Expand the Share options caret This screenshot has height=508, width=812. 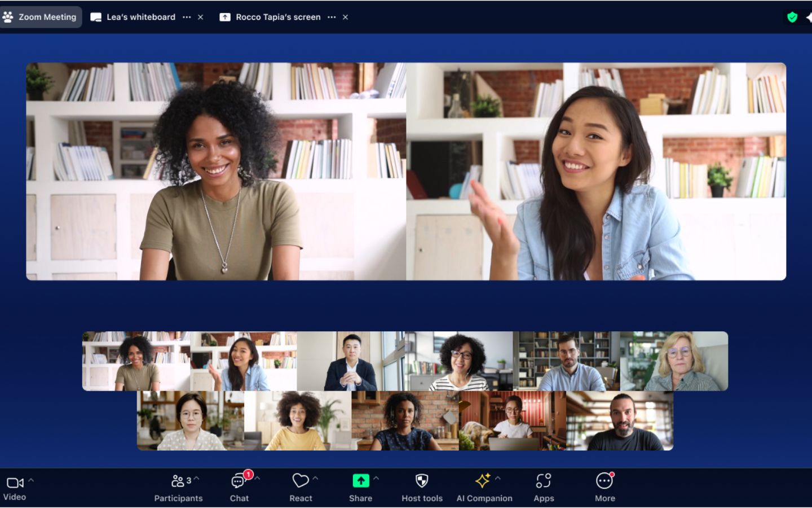[x=376, y=479]
